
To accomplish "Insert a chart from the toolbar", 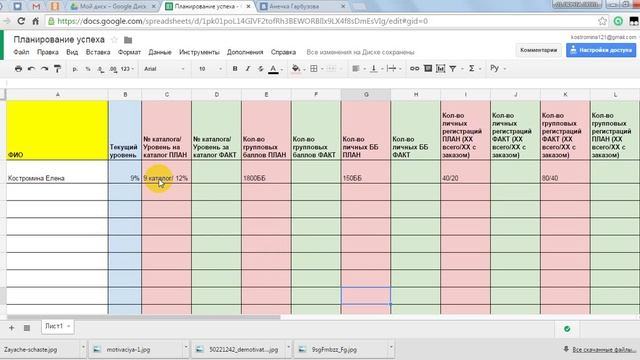I will [440, 69].
